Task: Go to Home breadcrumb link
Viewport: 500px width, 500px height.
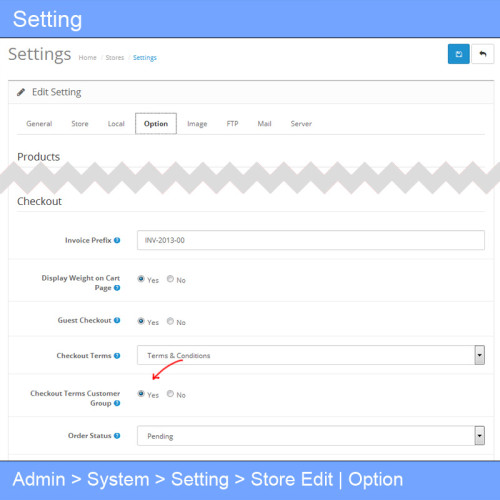Action: 87,58
